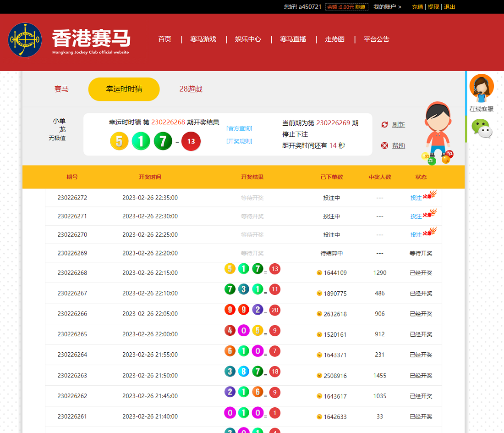Open 走势图 in the navigation menu

(334, 39)
